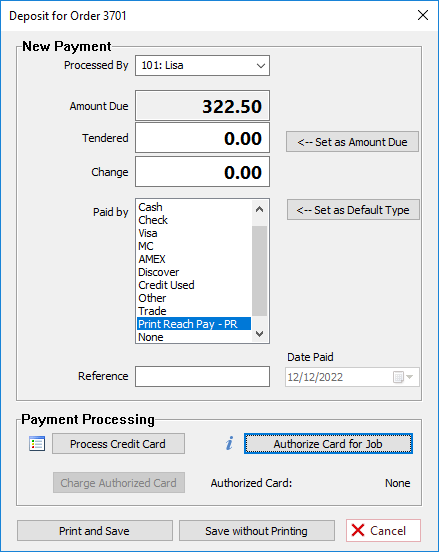The image size is (439, 552).
Task: Open the Date Paid calendar picker
Action: [403, 377]
